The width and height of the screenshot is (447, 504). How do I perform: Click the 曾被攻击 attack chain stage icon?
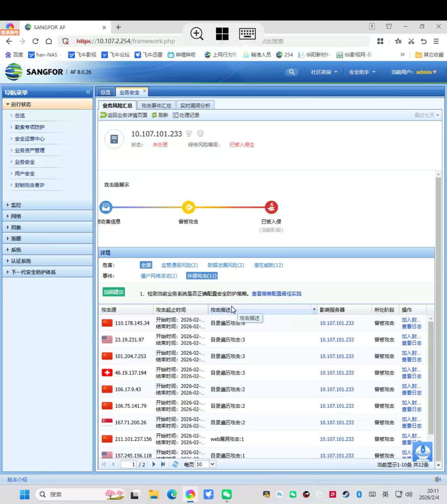click(x=189, y=207)
